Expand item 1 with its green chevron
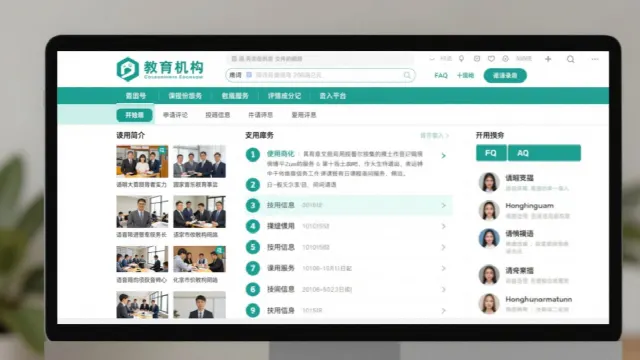The image size is (640, 360). coord(443,156)
